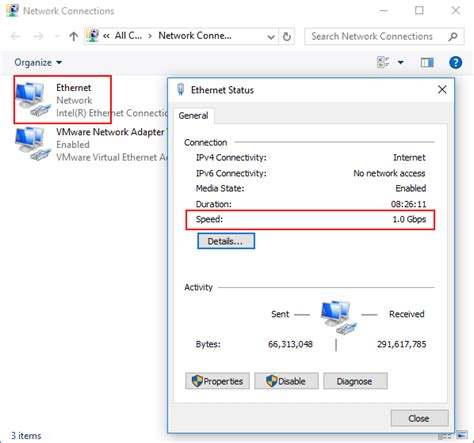Click 'All C...' breadcrumb in address bar
The image size is (474, 443).
[128, 35]
